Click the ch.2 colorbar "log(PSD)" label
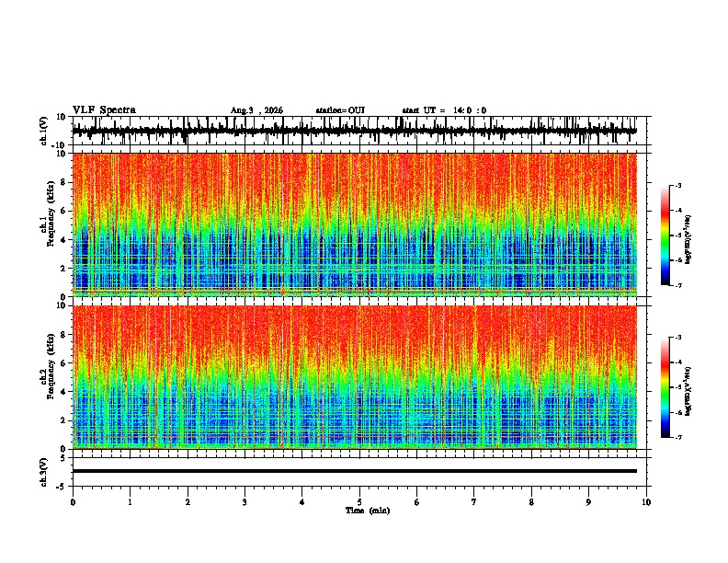The height and width of the screenshot is (563, 728). click(x=688, y=391)
